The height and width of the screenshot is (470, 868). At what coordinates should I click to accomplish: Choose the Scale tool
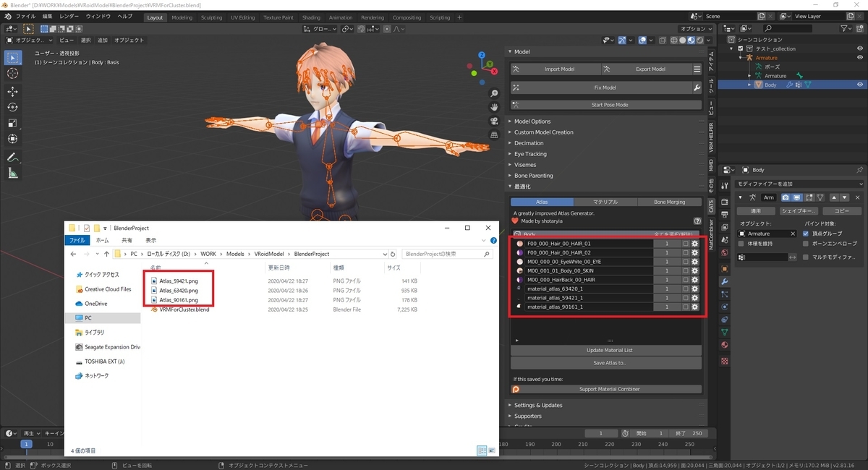(x=12, y=123)
